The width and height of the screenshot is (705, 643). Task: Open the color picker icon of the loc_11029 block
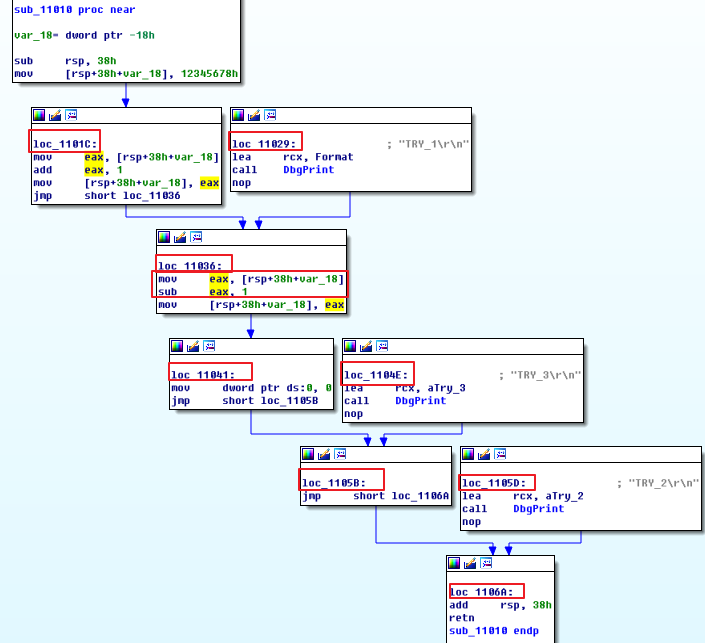click(238, 116)
